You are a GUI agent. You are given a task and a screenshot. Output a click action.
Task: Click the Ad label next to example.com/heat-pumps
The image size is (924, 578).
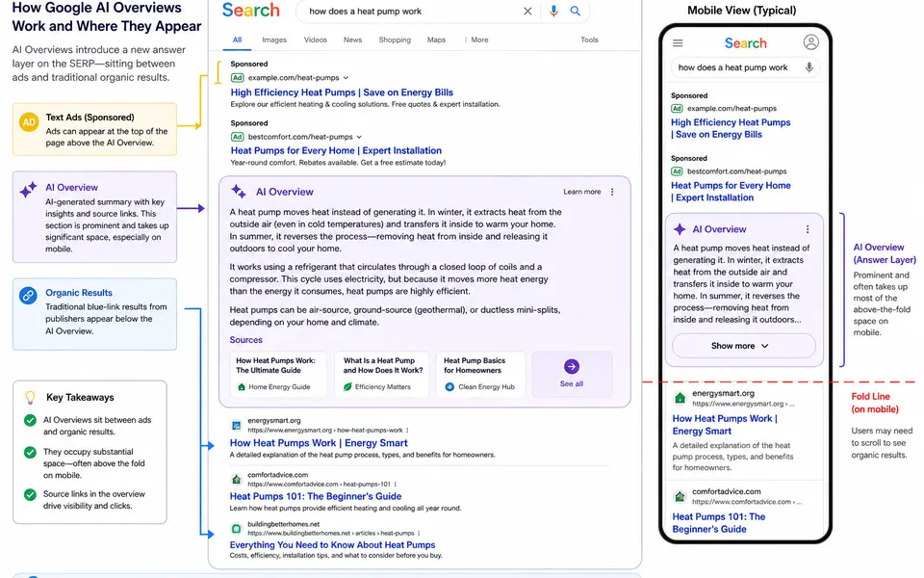click(x=237, y=77)
